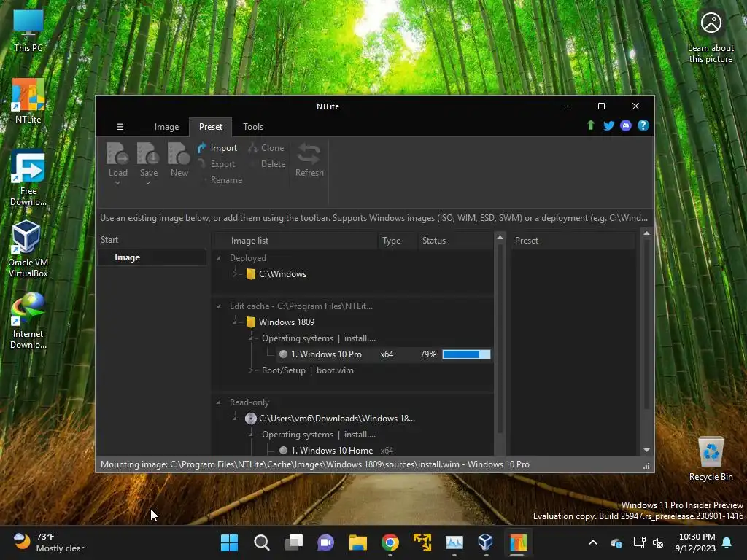
Task: Select Image in the Start sidebar
Action: (152, 257)
